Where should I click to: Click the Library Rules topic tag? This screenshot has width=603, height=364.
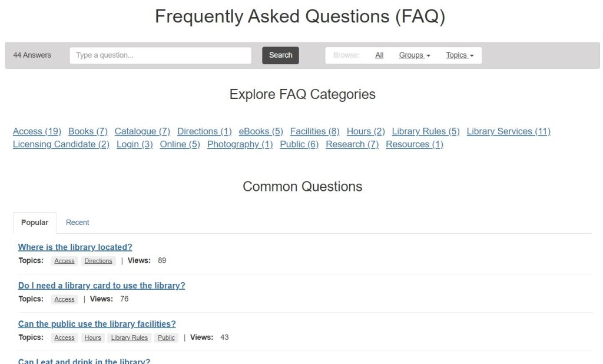(129, 337)
